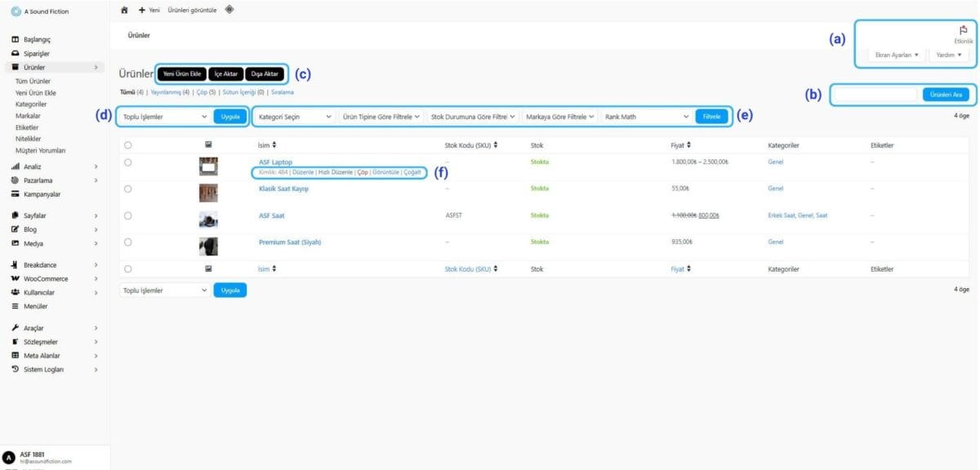The width and height of the screenshot is (980, 470).
Task: Click the Rank Math diamond icon in top bar
Action: pos(229,10)
